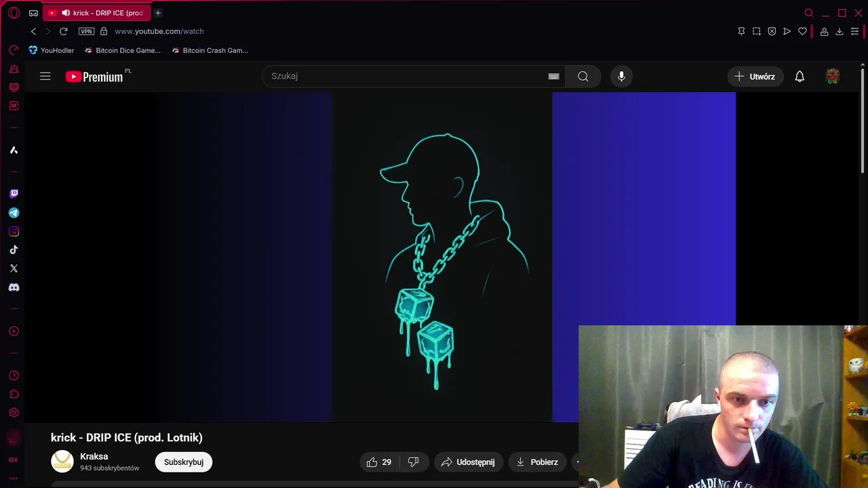Viewport: 868px width, 488px height.
Task: Open the Bitcoin Crash Game bookmark
Action: tap(210, 50)
